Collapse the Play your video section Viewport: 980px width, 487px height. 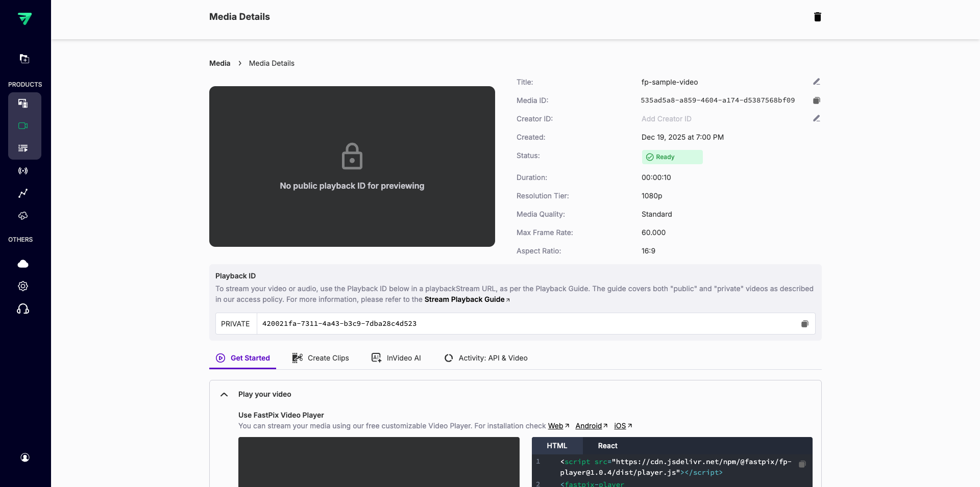(224, 394)
